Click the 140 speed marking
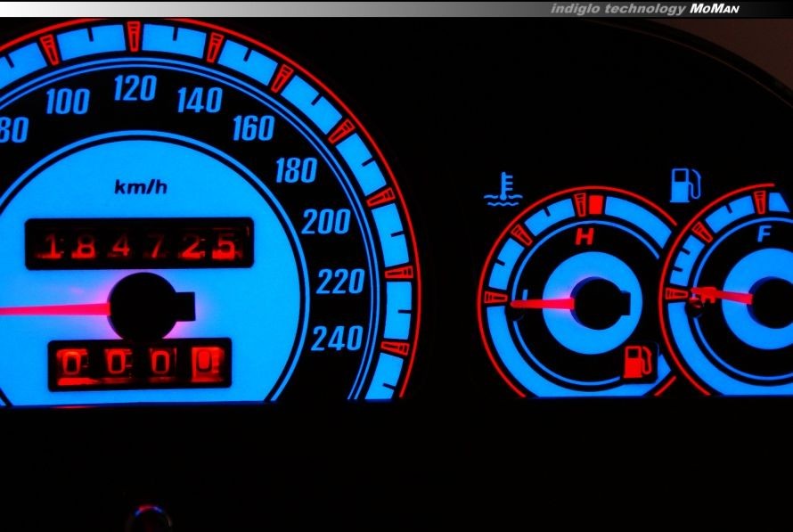The width and height of the screenshot is (793, 532). pyautogui.click(x=200, y=100)
